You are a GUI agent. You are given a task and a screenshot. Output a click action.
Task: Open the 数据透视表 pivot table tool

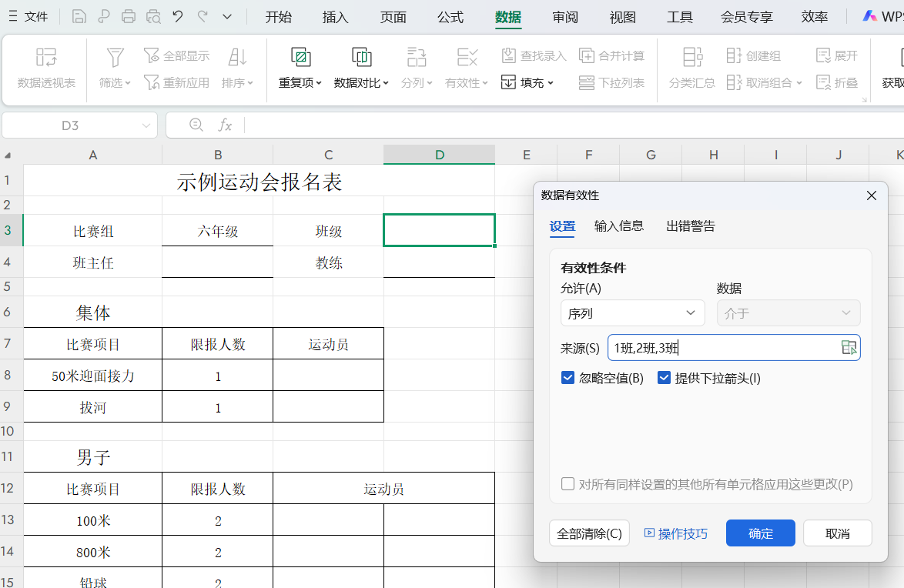coord(46,68)
